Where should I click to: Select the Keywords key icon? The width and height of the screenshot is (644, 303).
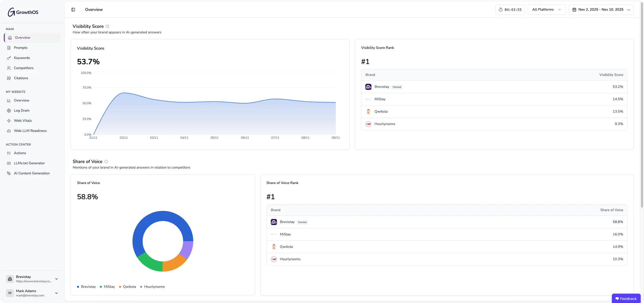point(9,58)
